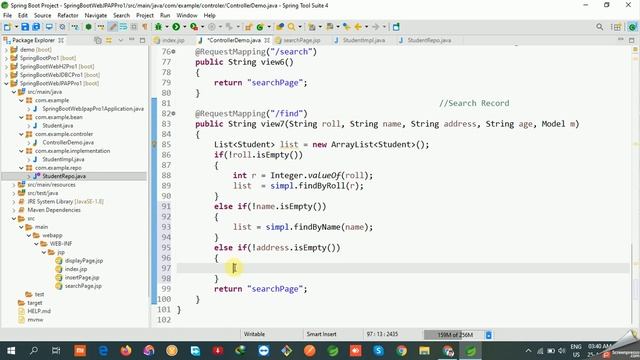Open the File menu

pyautogui.click(x=7, y=16)
